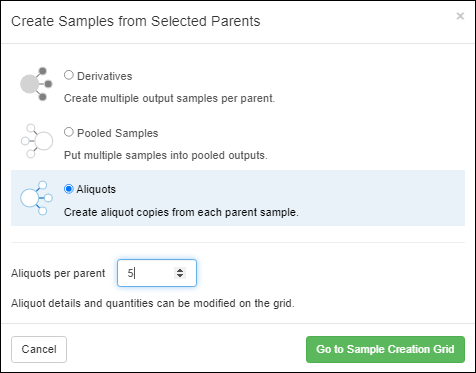Select the Aliquots radio button

(69, 189)
